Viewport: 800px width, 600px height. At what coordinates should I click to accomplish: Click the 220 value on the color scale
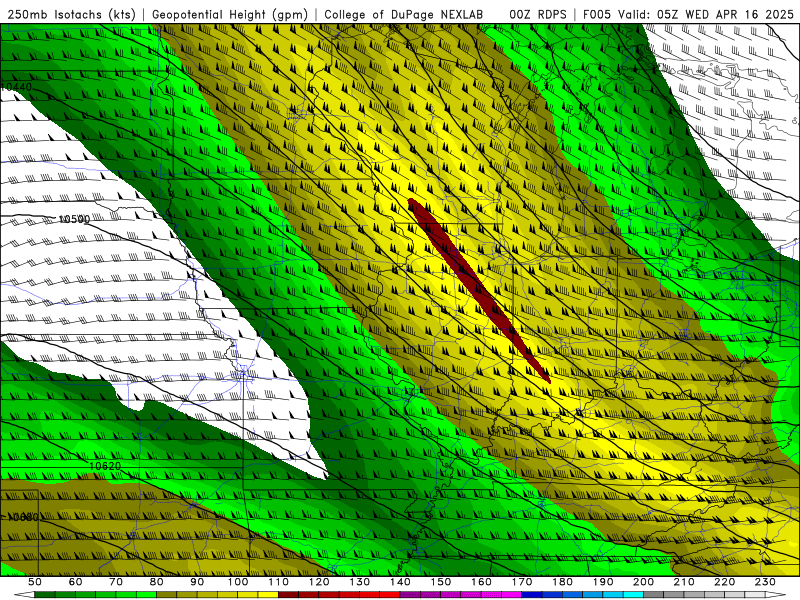point(724,582)
